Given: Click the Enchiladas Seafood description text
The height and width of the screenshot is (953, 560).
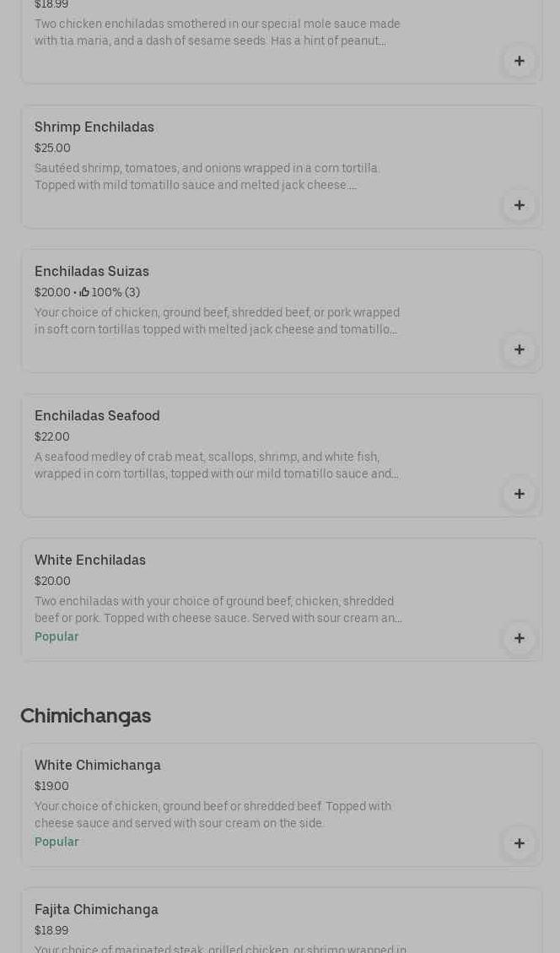Looking at the screenshot, I should point(217,466).
